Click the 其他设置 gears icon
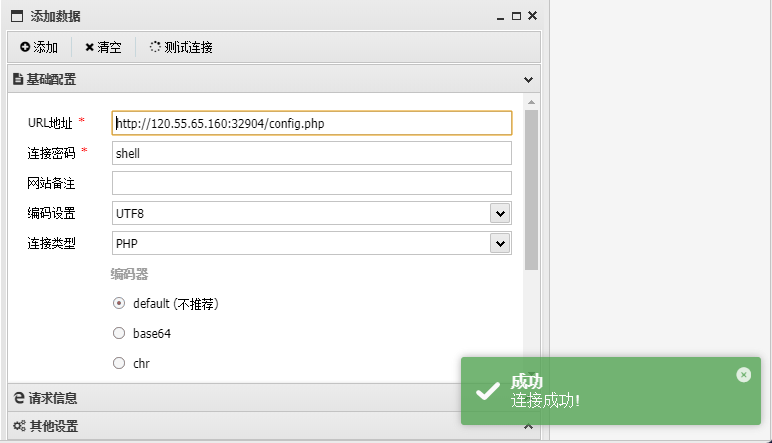This screenshot has width=772, height=443. [19, 426]
